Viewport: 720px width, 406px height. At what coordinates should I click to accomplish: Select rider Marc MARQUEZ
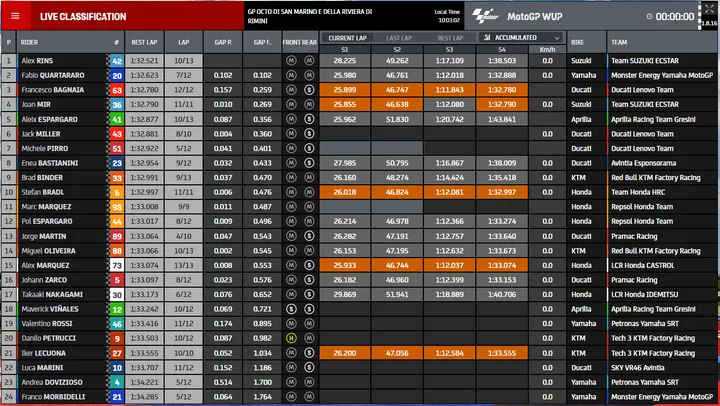tap(46, 207)
